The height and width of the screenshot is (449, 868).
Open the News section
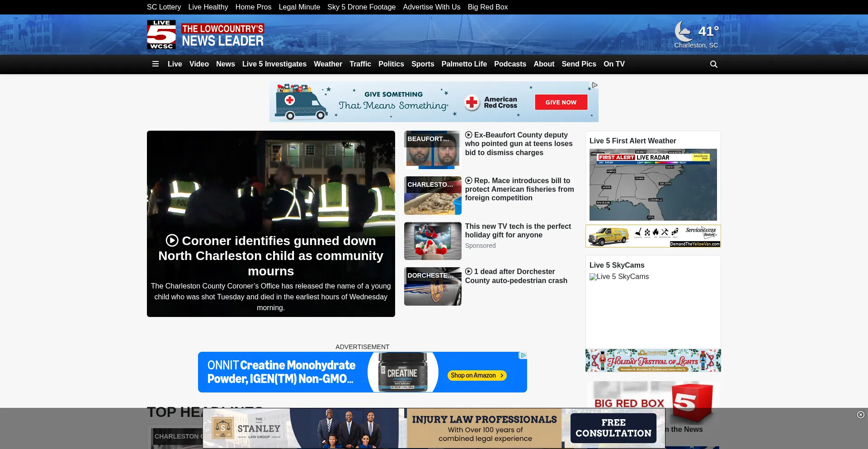pos(225,64)
